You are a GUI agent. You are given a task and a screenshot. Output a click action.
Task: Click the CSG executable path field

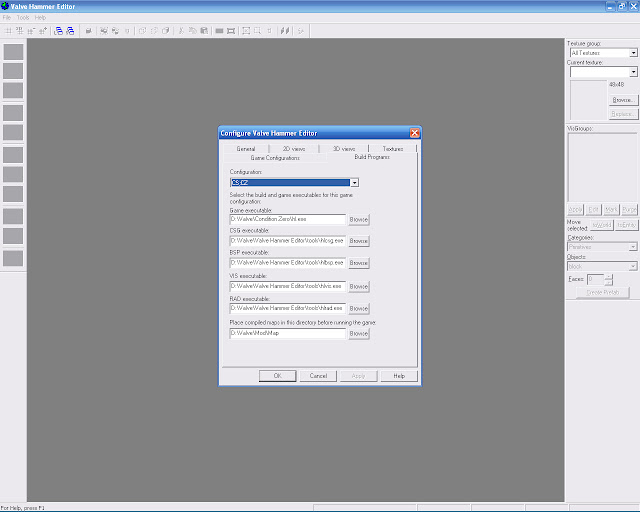(288, 241)
